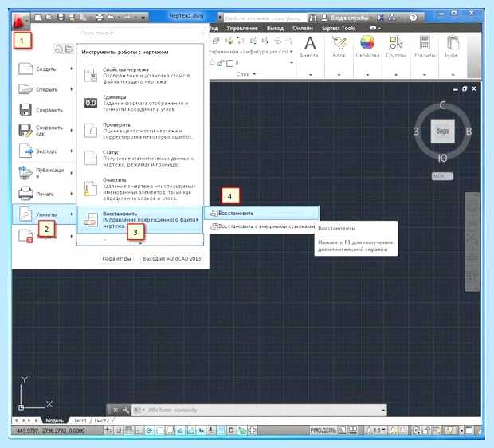Viewport: 494px width, 448px height.
Task: Click the red AutoCAD application menu button
Action: [21, 21]
